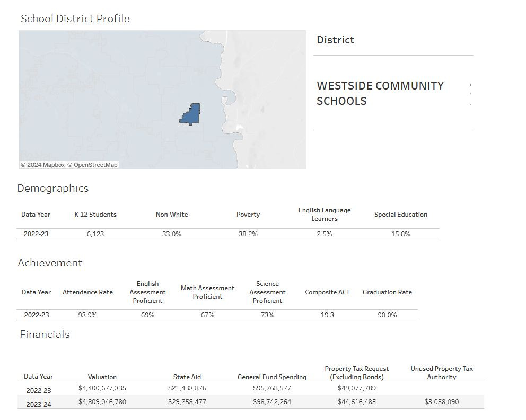
Task: Click the $44,616,485 property tax request value
Action: 357,402
